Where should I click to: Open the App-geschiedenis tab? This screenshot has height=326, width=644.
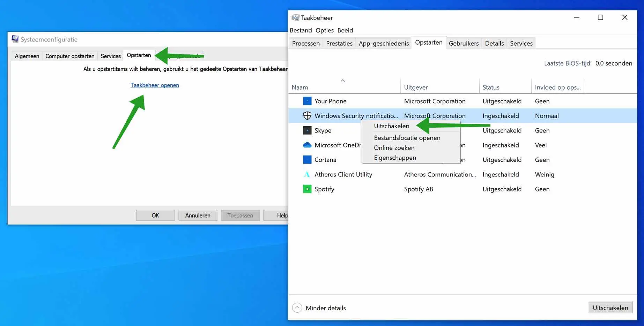(384, 43)
